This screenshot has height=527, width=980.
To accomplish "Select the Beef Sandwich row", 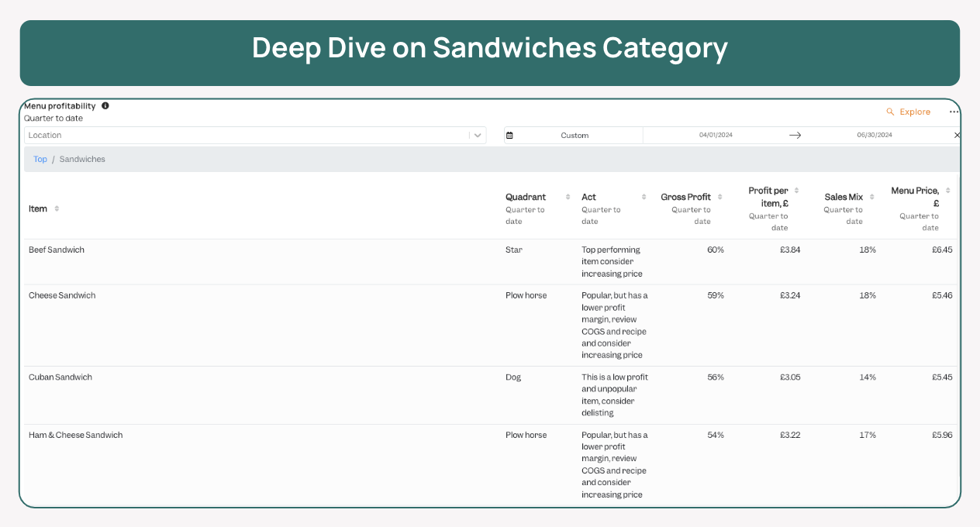I will coord(57,250).
